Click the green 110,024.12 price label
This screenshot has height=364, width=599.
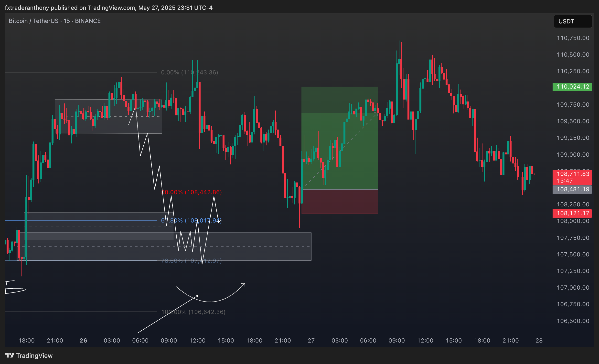[572, 87]
